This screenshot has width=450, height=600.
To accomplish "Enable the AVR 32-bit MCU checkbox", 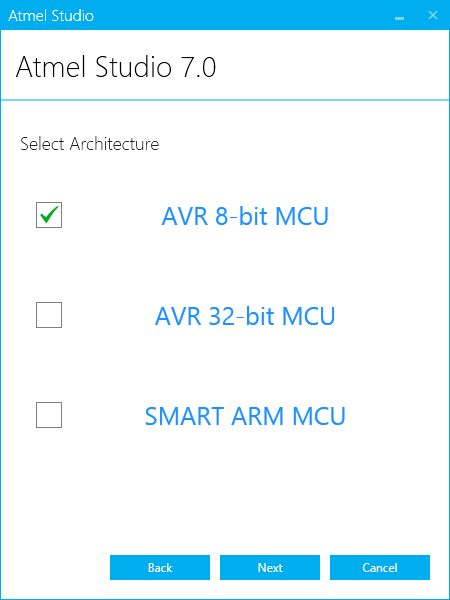I will click(x=49, y=315).
